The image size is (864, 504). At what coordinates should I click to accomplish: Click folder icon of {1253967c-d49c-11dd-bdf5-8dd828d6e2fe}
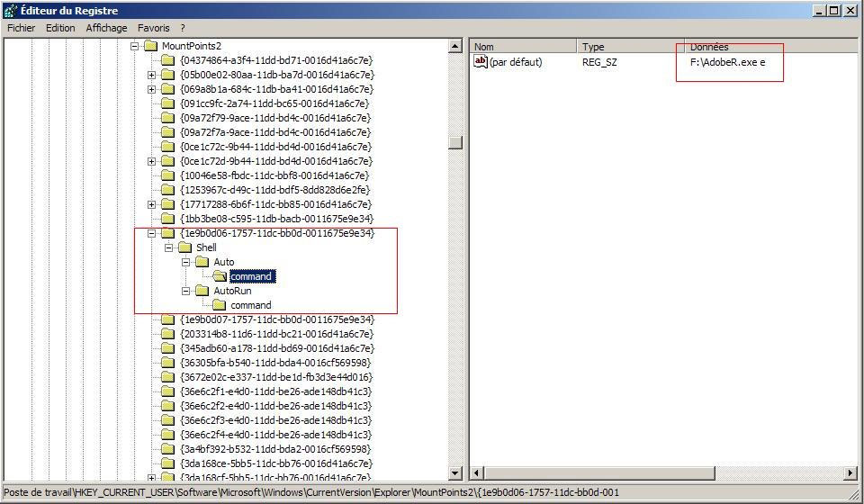168,190
